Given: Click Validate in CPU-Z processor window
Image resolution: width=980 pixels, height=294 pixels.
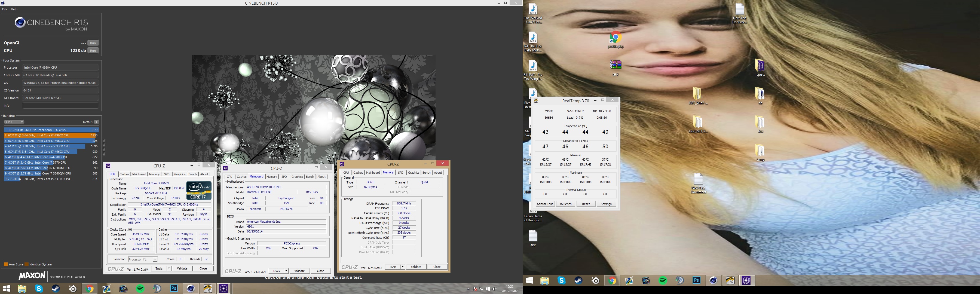Looking at the screenshot, I should tap(182, 268).
